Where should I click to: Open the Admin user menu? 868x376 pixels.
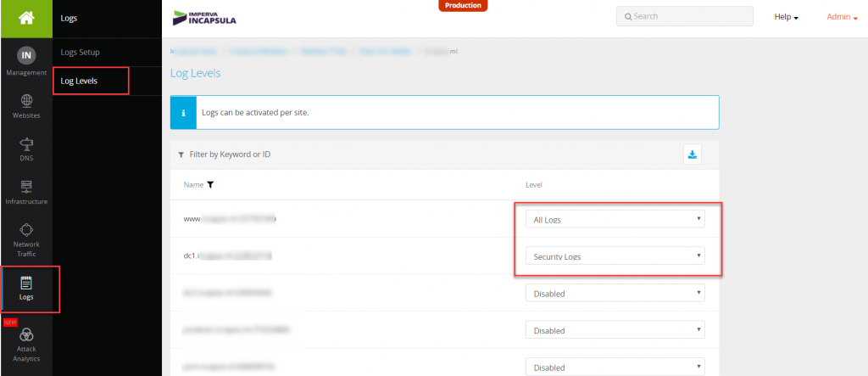click(x=842, y=17)
